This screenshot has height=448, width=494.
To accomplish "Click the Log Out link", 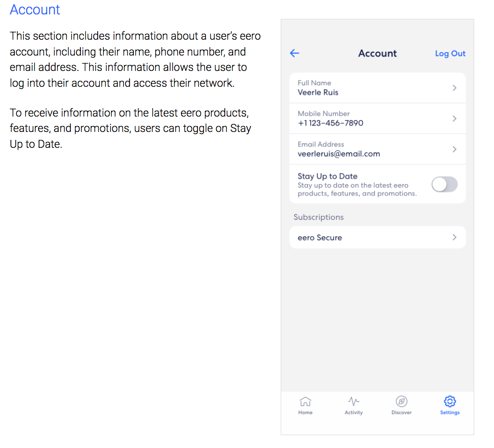I will click(450, 54).
